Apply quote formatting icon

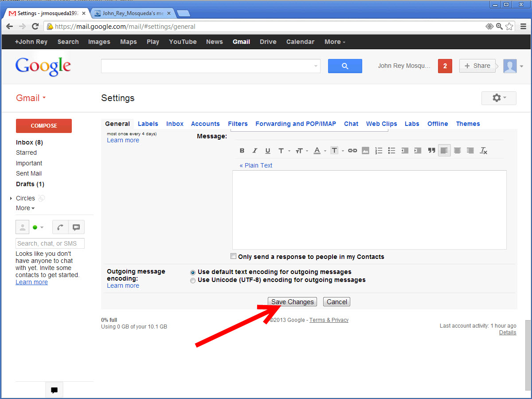431,151
